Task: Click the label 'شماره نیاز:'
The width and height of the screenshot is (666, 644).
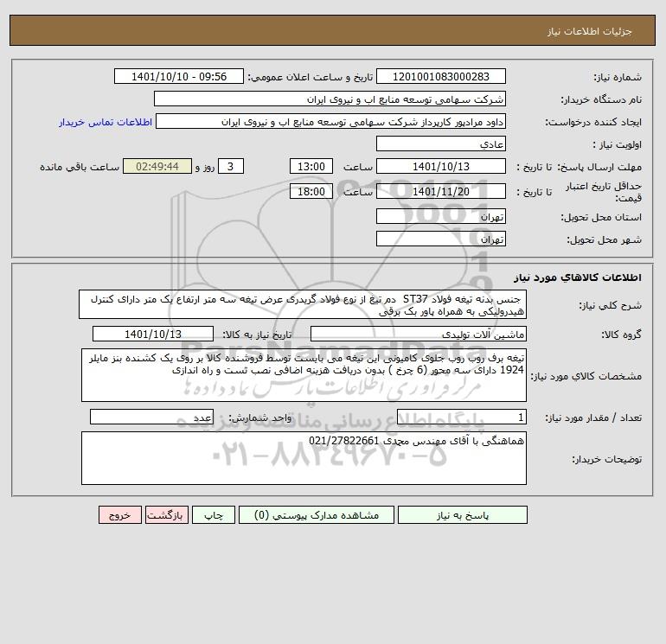Action: coord(618,77)
